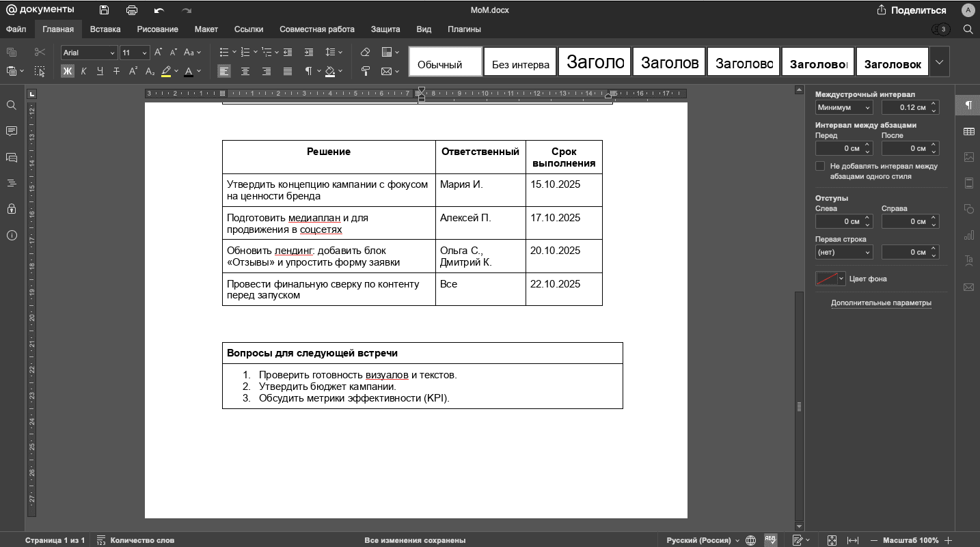Open the Цвет фона color swatch
The width and height of the screenshot is (980, 547).
[x=830, y=279]
